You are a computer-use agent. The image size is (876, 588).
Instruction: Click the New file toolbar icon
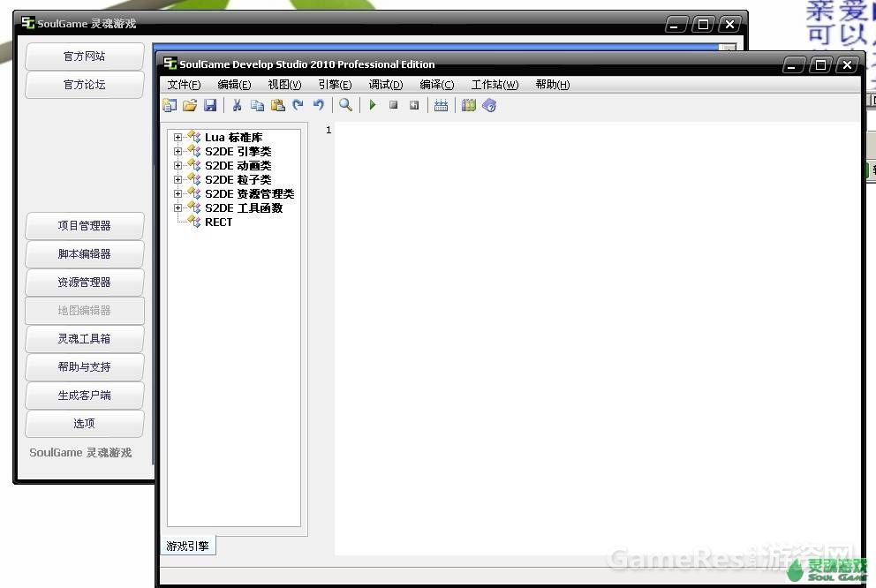(x=170, y=106)
